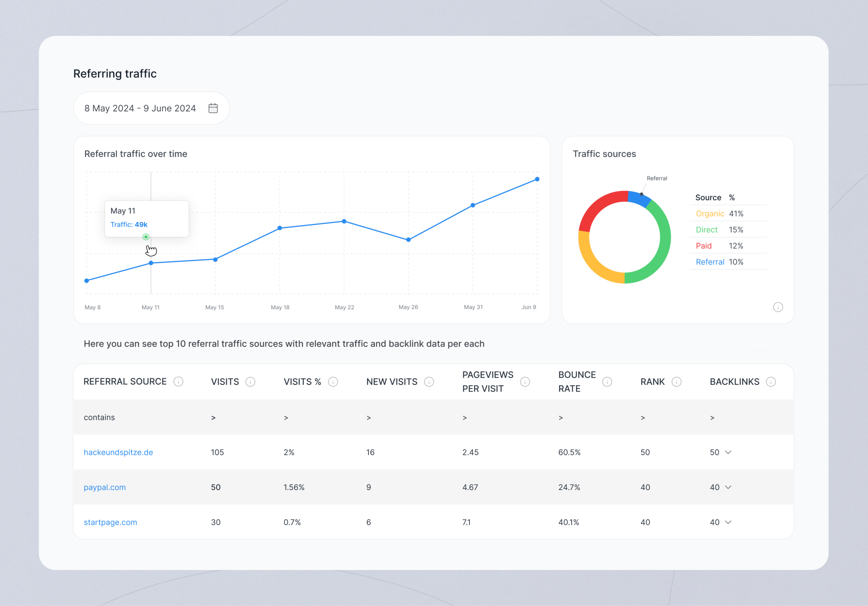Visit the paypal.com link

[x=105, y=487]
